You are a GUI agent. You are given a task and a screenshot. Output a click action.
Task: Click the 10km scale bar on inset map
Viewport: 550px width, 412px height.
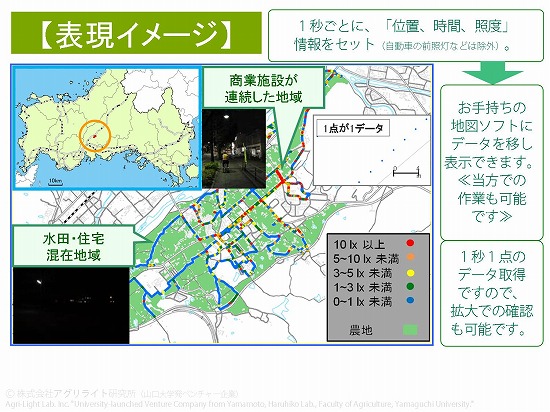click(x=55, y=182)
